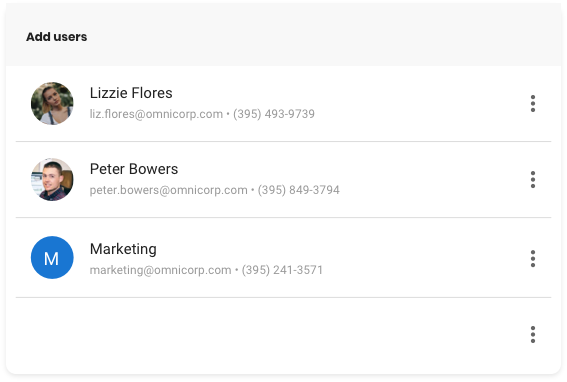Click the Add users heading
The image size is (567, 382).
[56, 37]
